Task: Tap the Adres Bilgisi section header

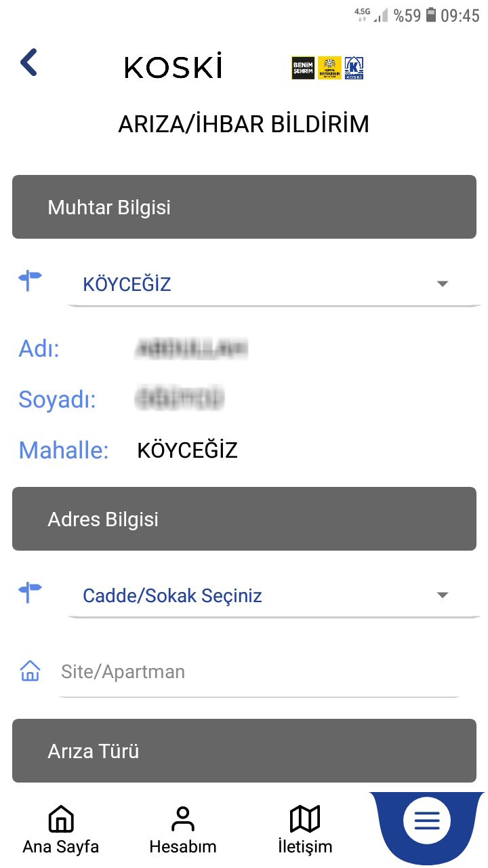Action: coord(244,519)
